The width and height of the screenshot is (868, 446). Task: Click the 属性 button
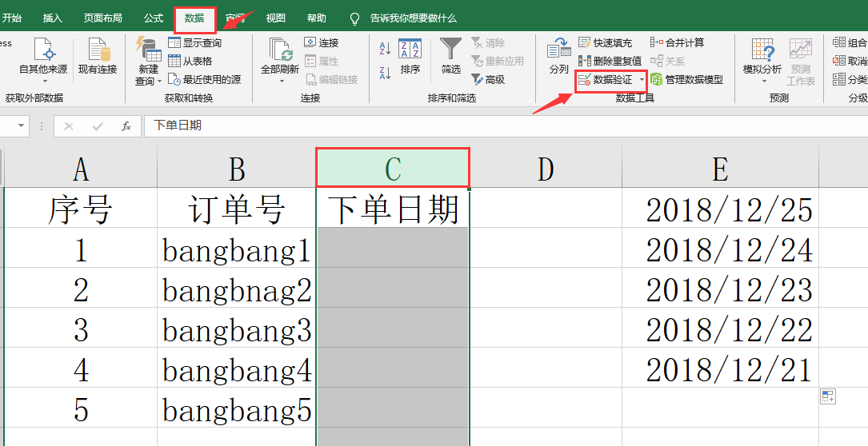tap(322, 61)
